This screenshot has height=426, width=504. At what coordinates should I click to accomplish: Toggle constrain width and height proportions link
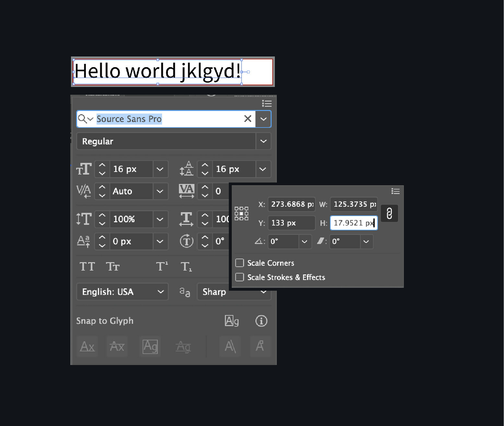click(x=389, y=213)
